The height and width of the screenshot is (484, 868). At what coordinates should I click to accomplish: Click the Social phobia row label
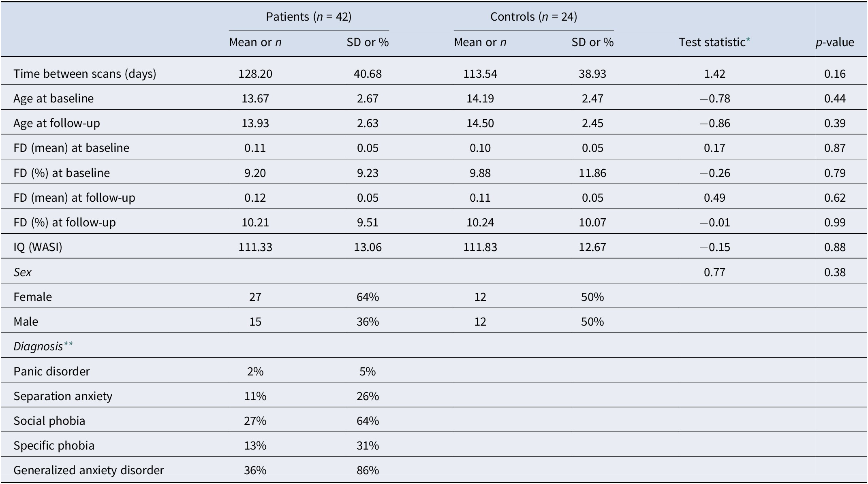(49, 421)
